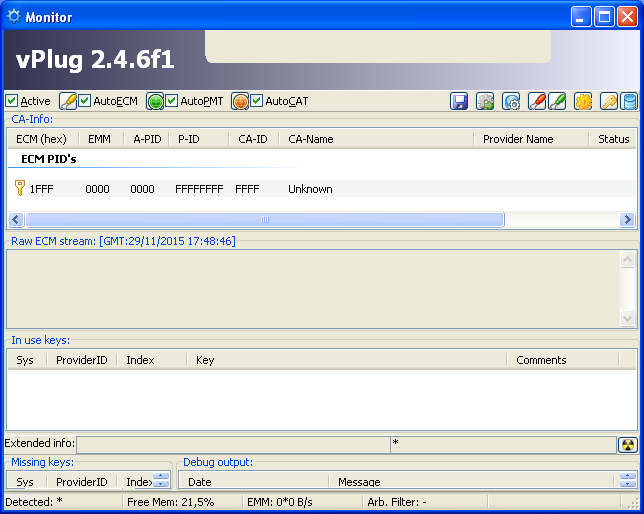
Task: Click the Status column header
Action: pos(613,139)
